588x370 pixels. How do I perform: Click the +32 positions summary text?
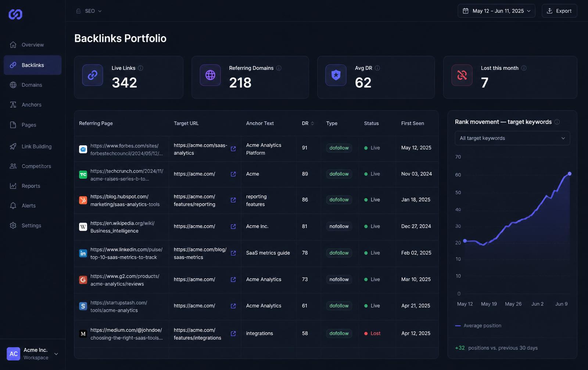(496, 348)
